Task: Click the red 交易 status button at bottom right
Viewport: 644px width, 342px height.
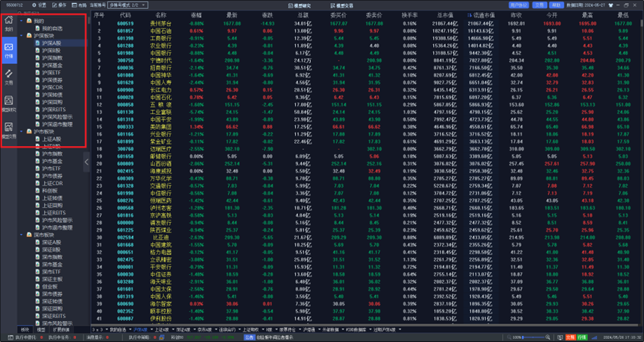Action: coord(570,337)
